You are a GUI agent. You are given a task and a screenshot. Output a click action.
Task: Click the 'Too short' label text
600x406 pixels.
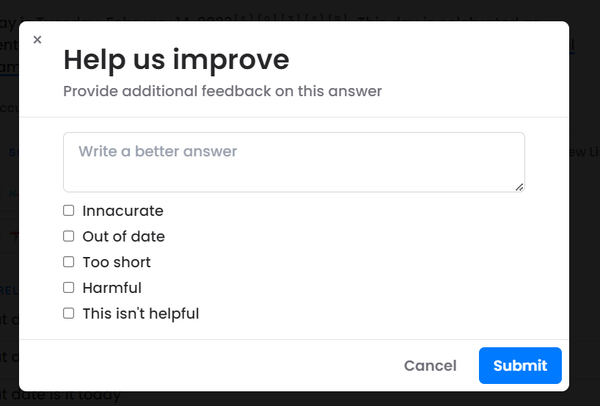tap(116, 262)
